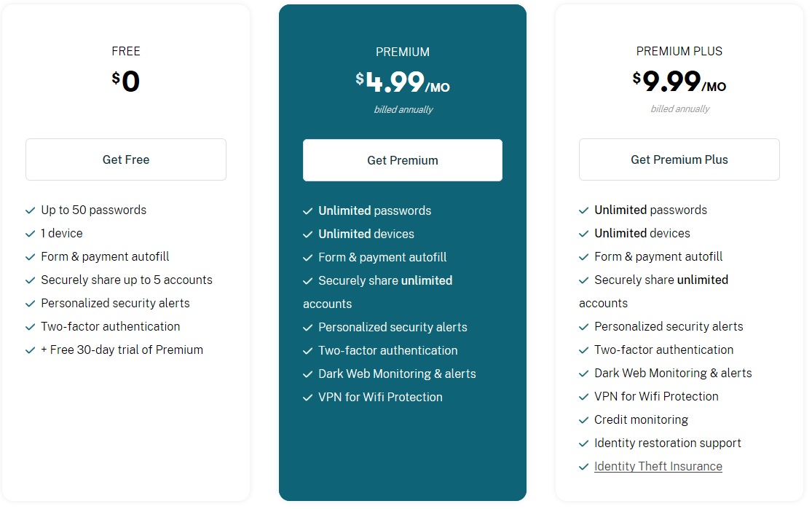The image size is (812, 509).
Task: Click the checkmark beside 1 device in Free plan
Action: click(x=30, y=233)
